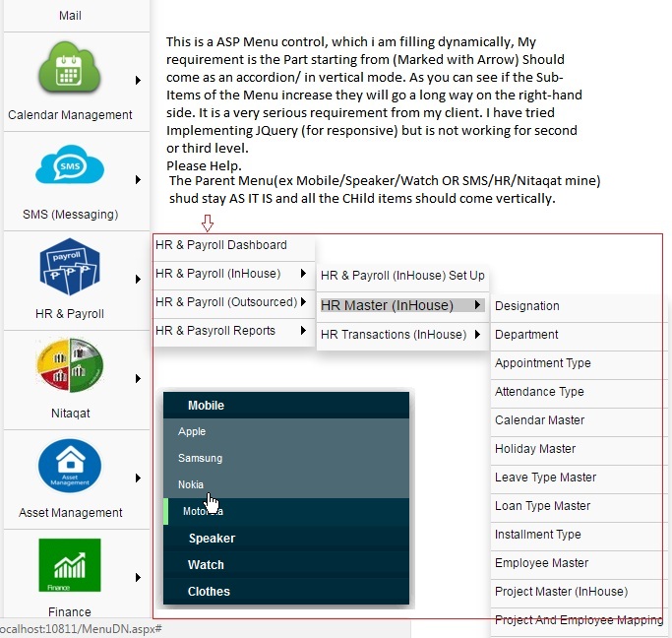Select Nokia under Mobile
Image resolution: width=672 pixels, height=638 pixels.
(286, 485)
